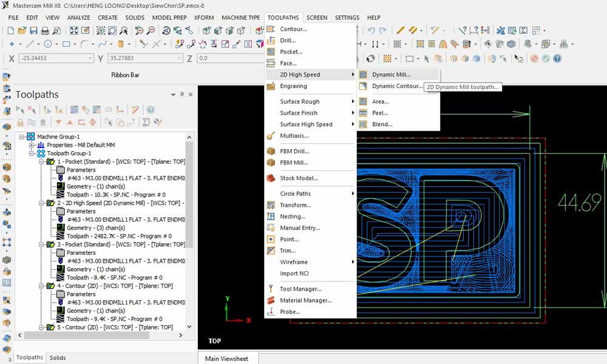Open Surface High Speed submenu

click(x=310, y=124)
